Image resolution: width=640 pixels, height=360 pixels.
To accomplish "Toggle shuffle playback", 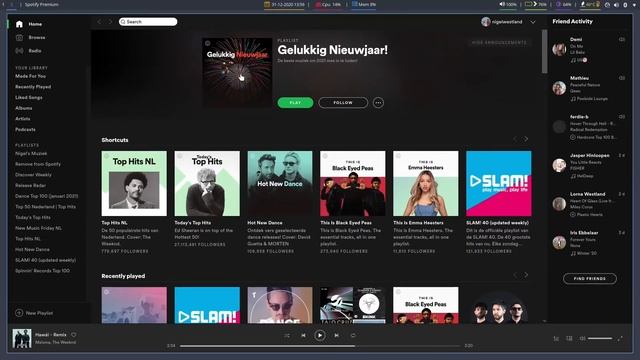I will tap(287, 336).
